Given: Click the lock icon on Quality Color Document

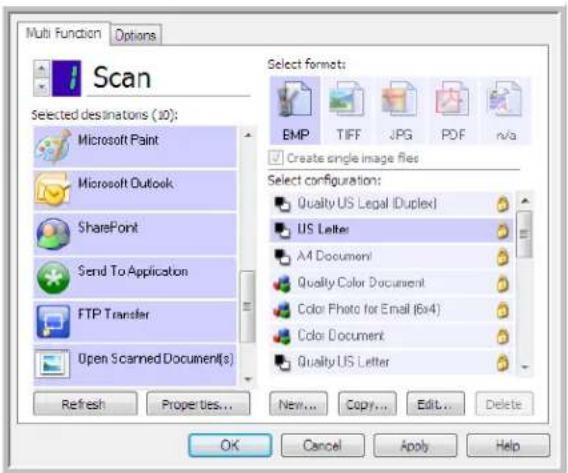Looking at the screenshot, I should (x=502, y=284).
